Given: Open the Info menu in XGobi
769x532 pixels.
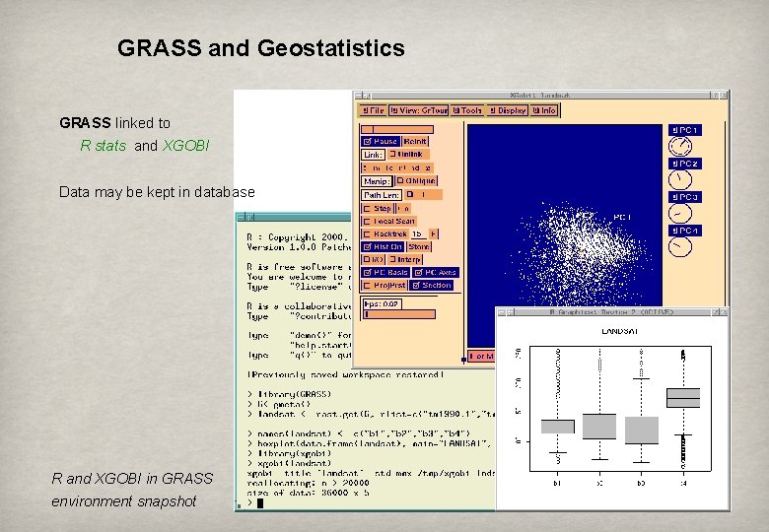Looking at the screenshot, I should 544,110.
